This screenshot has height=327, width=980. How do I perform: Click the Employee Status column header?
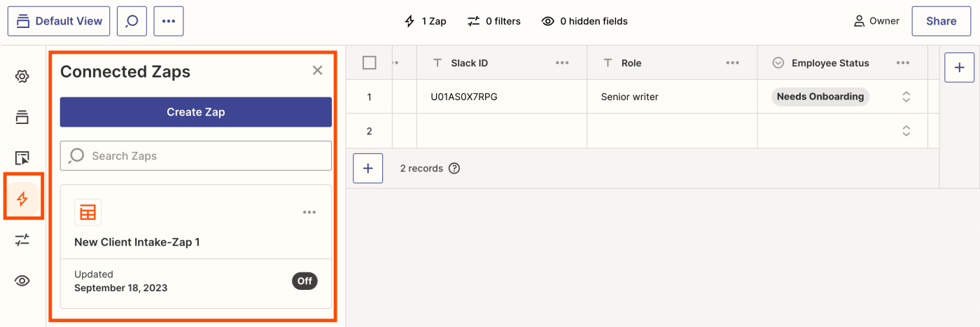[843, 63]
